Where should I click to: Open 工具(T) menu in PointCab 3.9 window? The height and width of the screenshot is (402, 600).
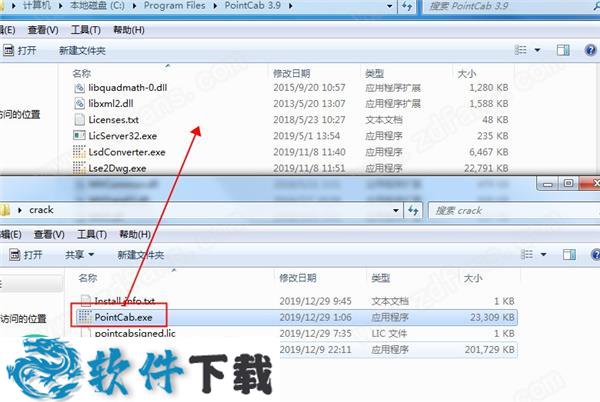[86, 30]
